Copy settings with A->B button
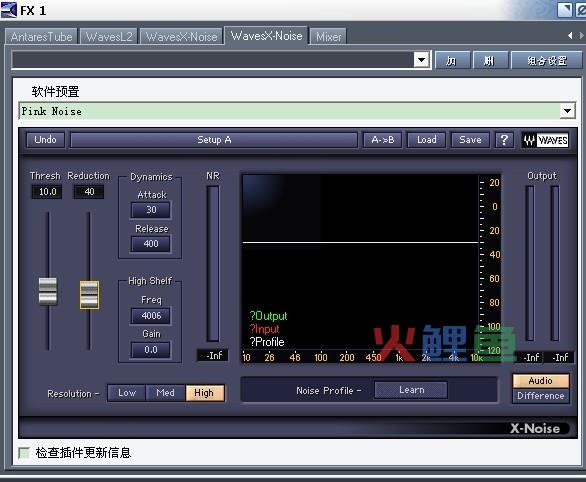The width and height of the screenshot is (586, 482). [382, 140]
